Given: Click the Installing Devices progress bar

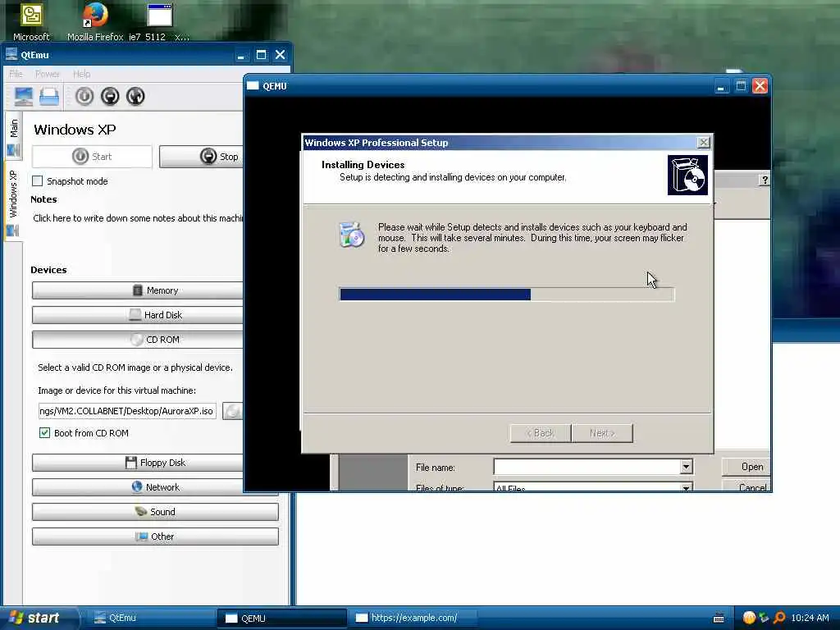Looking at the screenshot, I should pyautogui.click(x=507, y=294).
